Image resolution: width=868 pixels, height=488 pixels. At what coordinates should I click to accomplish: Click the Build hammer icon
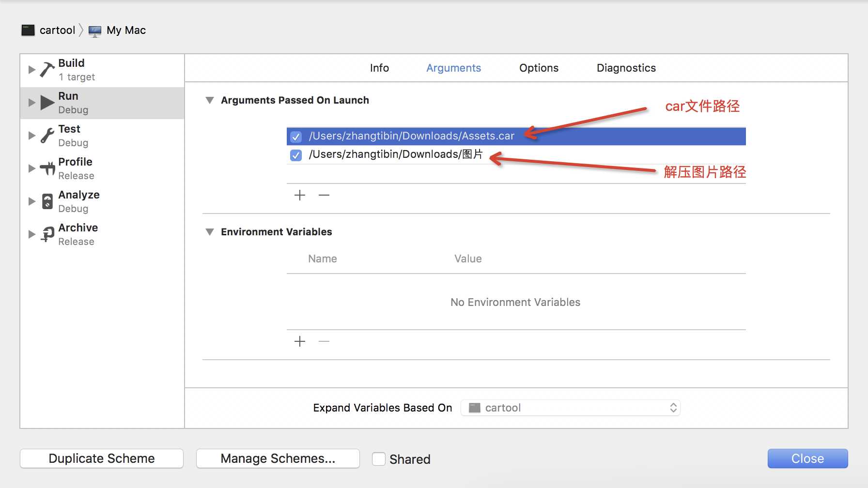(47, 69)
